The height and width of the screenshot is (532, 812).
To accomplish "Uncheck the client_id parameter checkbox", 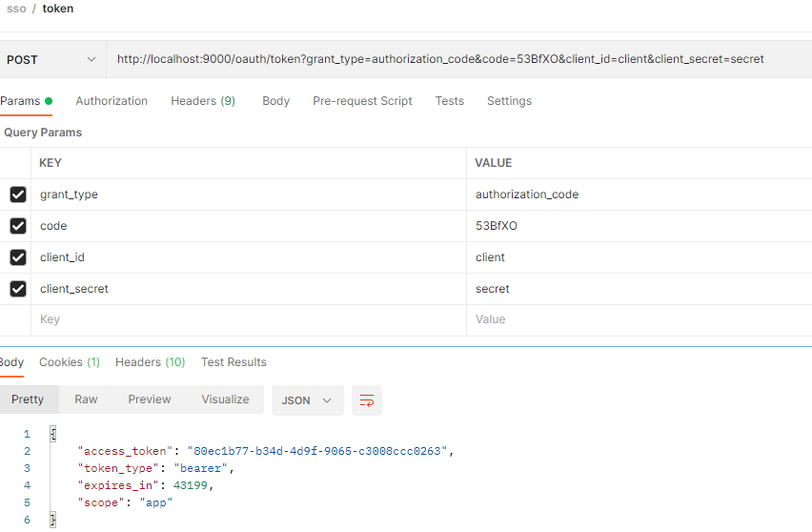I will [18, 257].
